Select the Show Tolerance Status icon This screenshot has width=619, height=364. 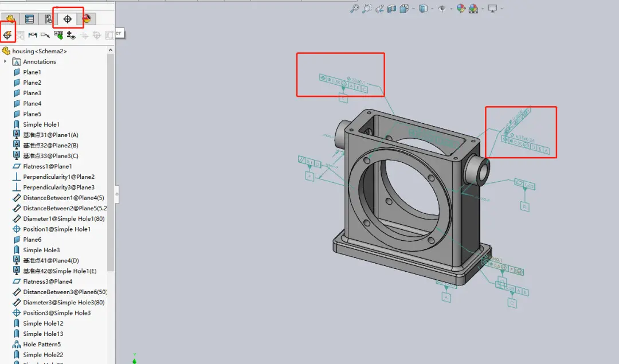58,35
